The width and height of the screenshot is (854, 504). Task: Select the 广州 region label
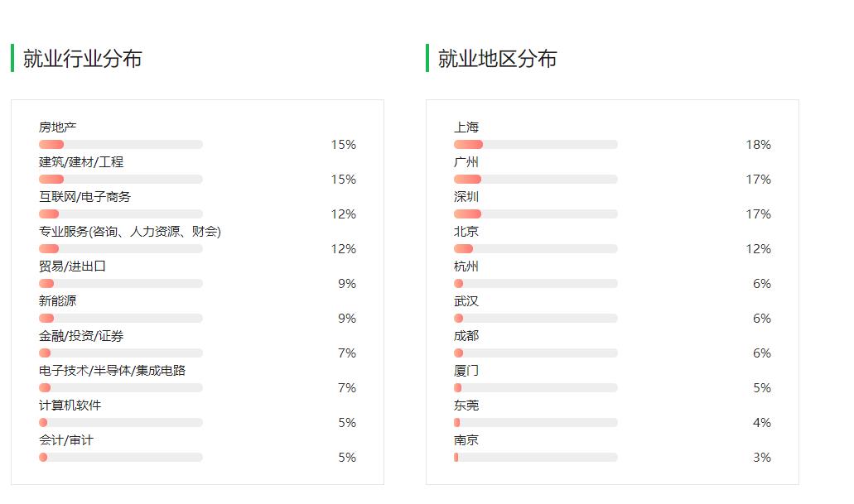tap(466, 162)
